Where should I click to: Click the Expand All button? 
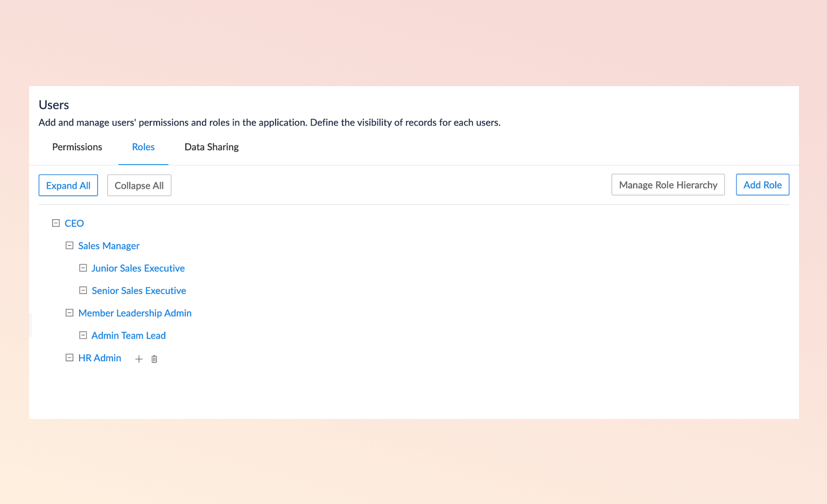[68, 185]
